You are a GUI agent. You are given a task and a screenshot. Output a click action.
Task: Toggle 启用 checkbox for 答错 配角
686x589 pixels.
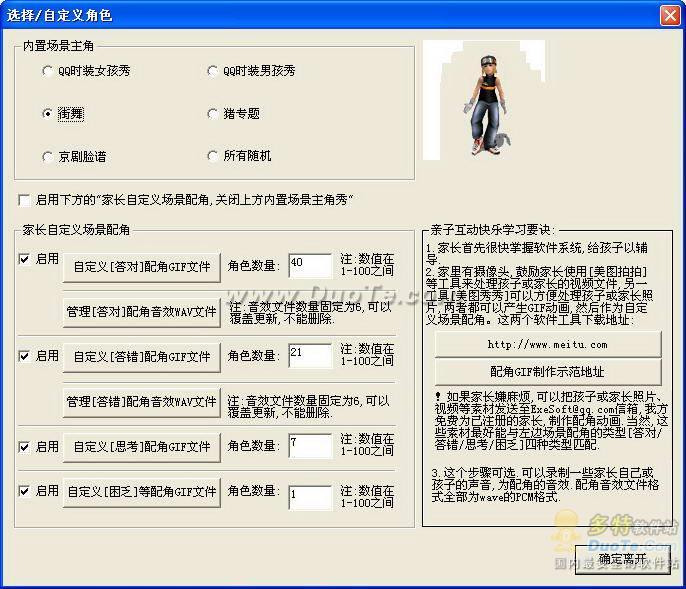click(x=25, y=355)
